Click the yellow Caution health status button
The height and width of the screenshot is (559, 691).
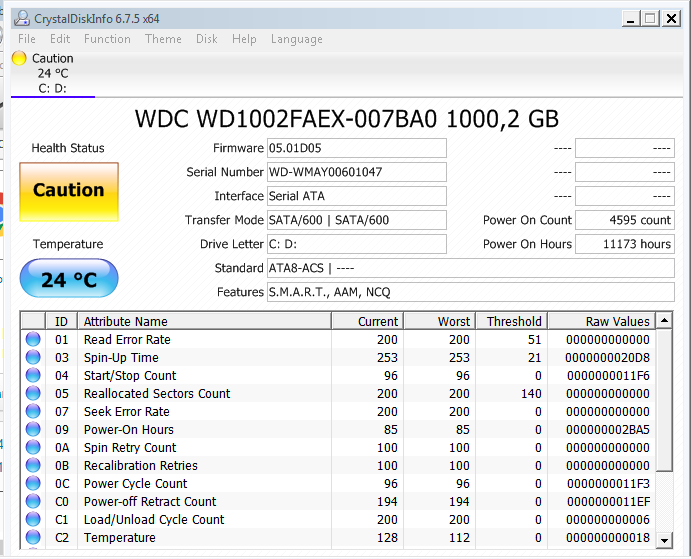[x=69, y=192]
